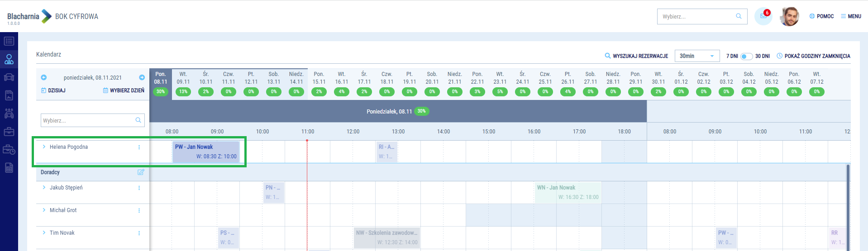Screen dimensions: 868x251
Task: Go to next day with right arrow
Action: point(142,77)
